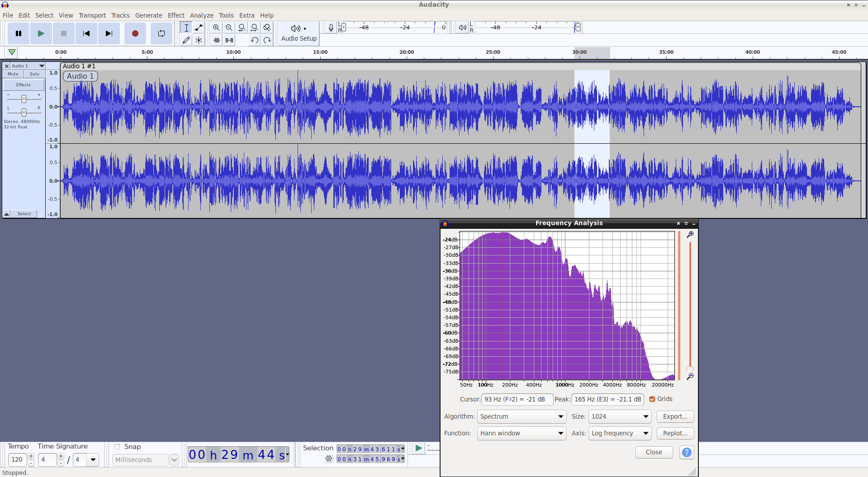The image size is (868, 477).
Task: Toggle the Loop playback button
Action: click(161, 33)
